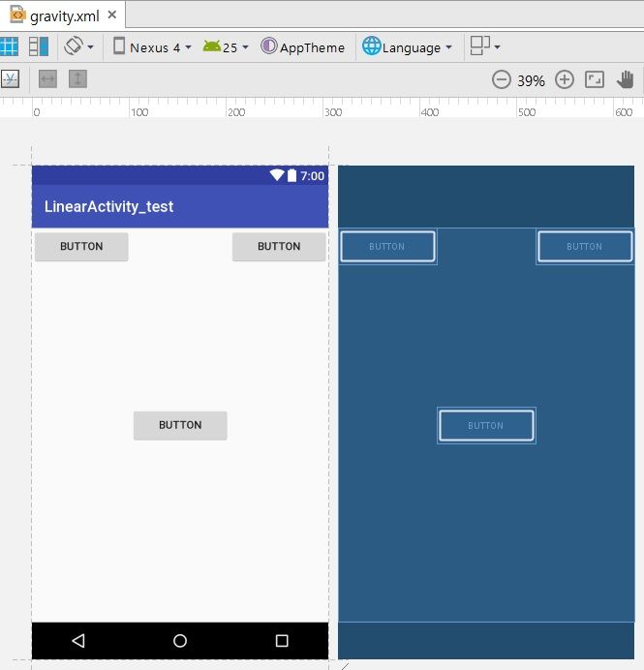This screenshot has height=670, width=644.
Task: Select the centered BUTTON in design preview
Action: [x=180, y=425]
